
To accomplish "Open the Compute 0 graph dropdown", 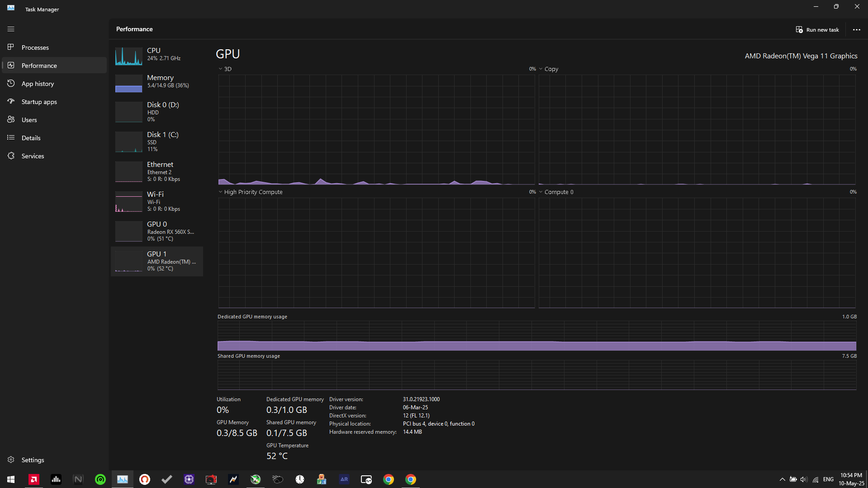I will 556,192.
